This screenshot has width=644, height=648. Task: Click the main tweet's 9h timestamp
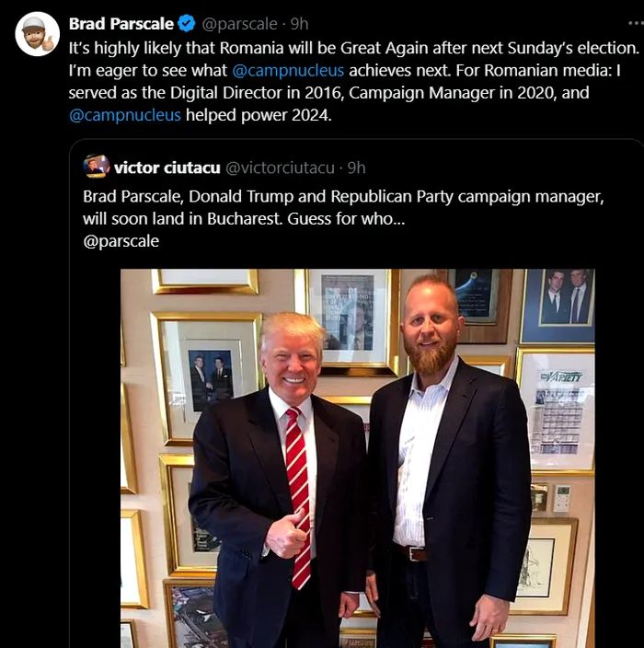(299, 24)
